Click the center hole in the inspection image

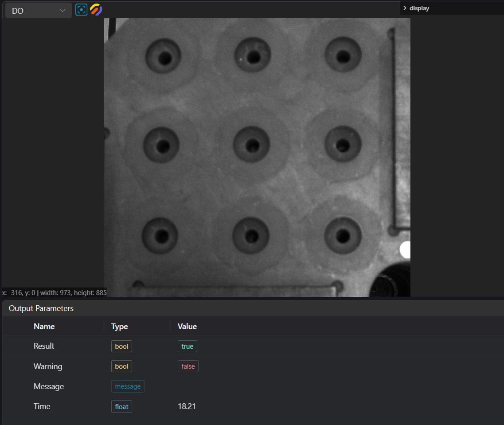coord(253,145)
